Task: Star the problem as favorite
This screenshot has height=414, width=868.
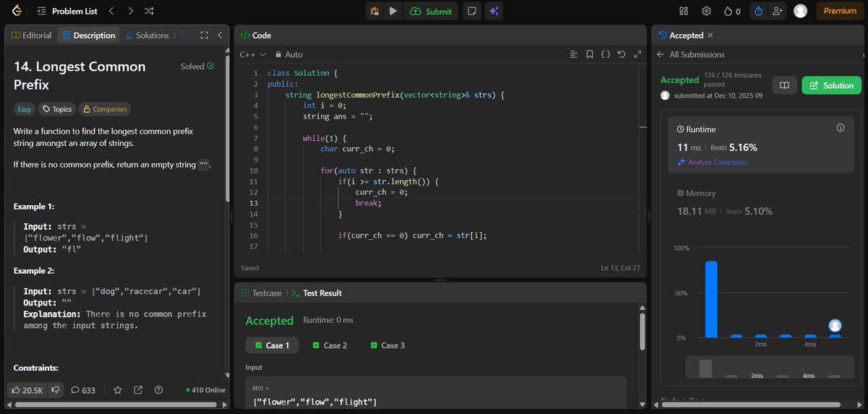Action: (118, 390)
